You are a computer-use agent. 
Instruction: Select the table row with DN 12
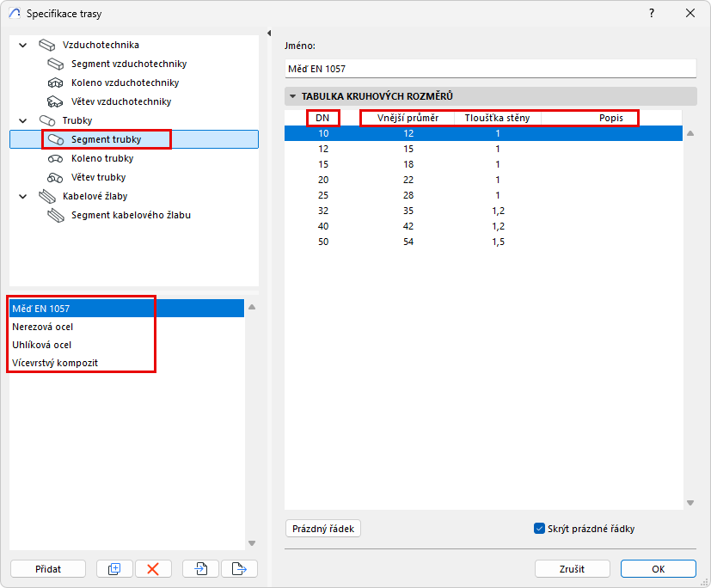pyautogui.click(x=483, y=150)
